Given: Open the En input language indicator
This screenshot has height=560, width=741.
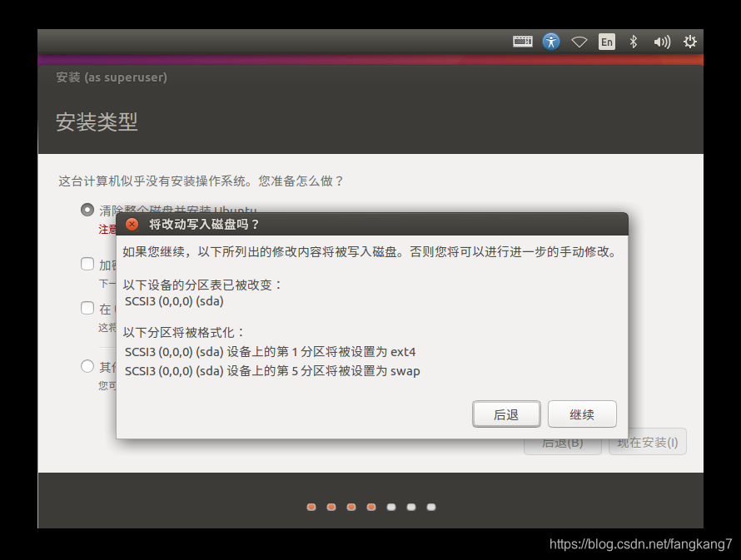Looking at the screenshot, I should [607, 42].
